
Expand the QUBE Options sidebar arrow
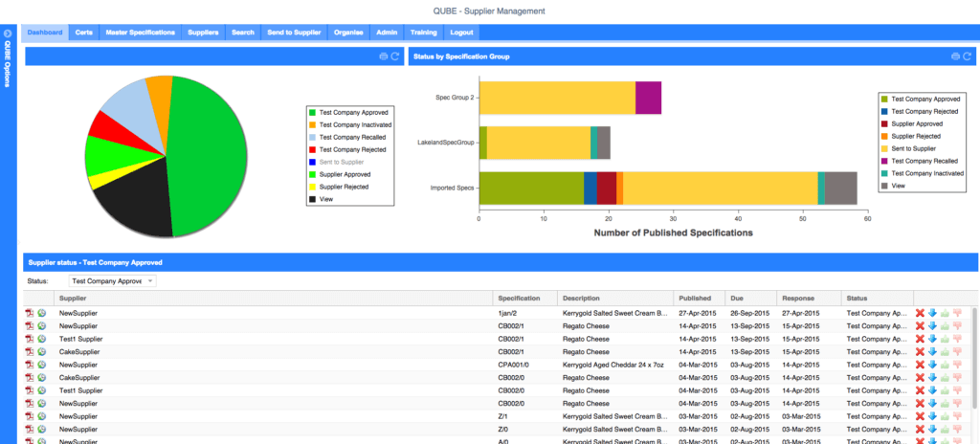[x=8, y=33]
